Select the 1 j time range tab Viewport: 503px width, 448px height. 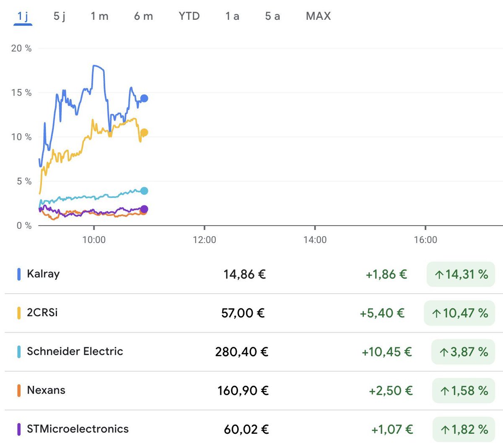23,16
